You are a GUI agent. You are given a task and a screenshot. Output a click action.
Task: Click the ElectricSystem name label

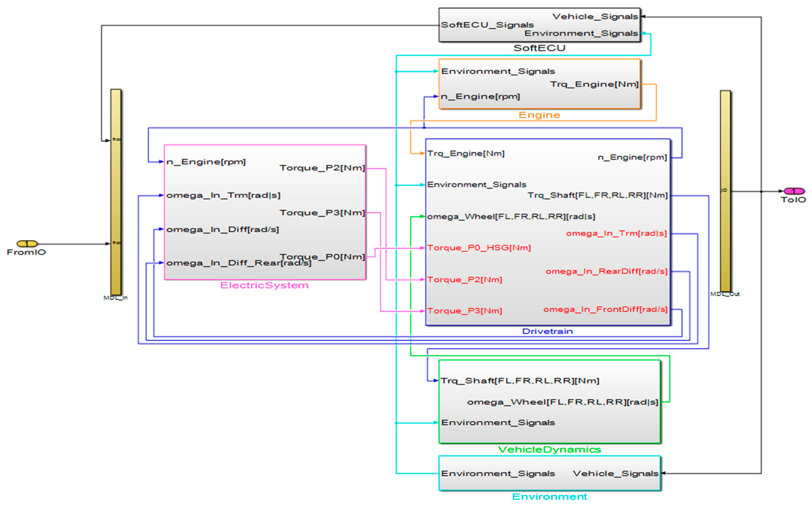click(x=264, y=285)
